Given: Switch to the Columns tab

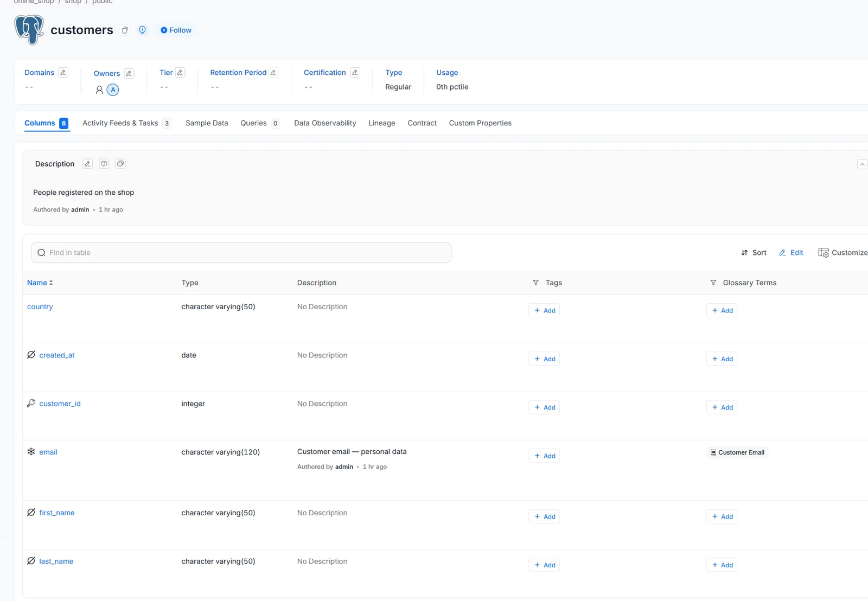Looking at the screenshot, I should [46, 123].
